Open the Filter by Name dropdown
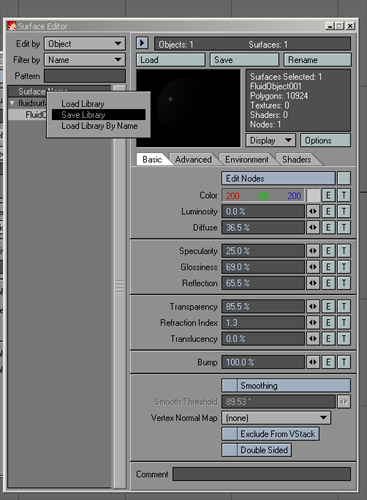The width and height of the screenshot is (367, 500). pyautogui.click(x=85, y=60)
